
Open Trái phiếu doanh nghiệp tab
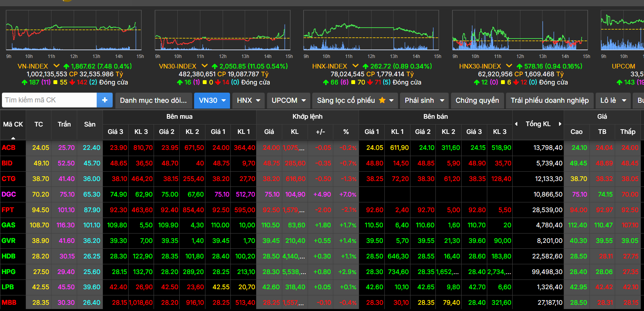[x=550, y=100]
